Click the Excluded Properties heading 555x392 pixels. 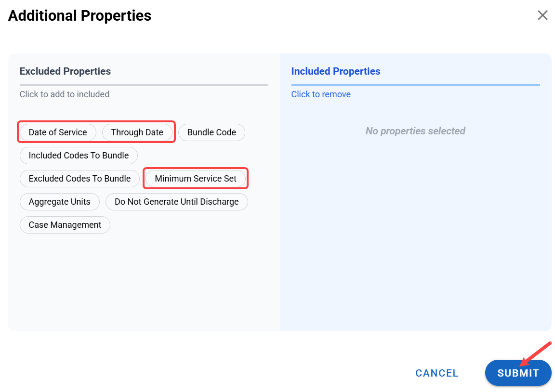click(65, 71)
